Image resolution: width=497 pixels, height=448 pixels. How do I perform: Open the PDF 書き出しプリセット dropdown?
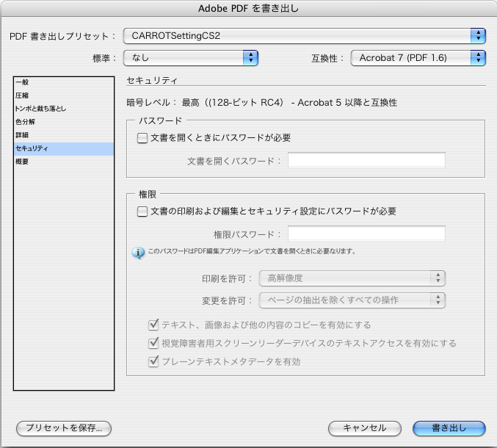point(304,36)
